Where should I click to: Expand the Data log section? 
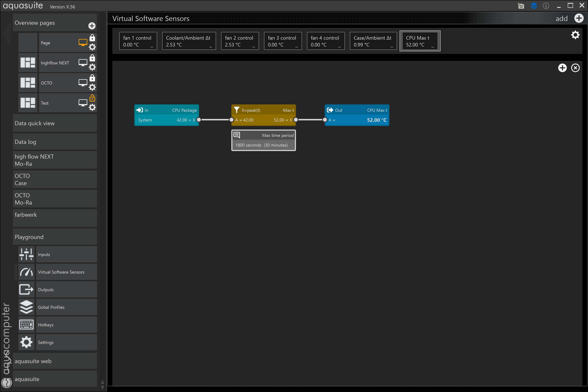pyautogui.click(x=55, y=142)
